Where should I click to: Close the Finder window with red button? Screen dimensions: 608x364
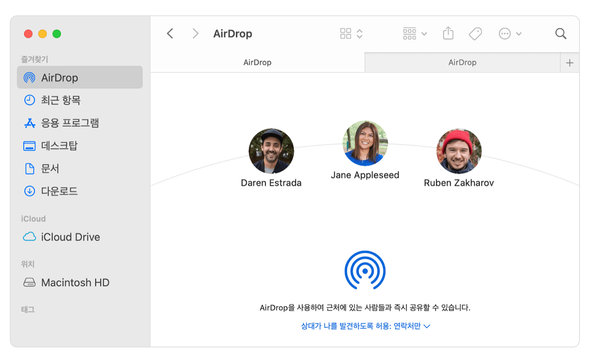tap(28, 34)
